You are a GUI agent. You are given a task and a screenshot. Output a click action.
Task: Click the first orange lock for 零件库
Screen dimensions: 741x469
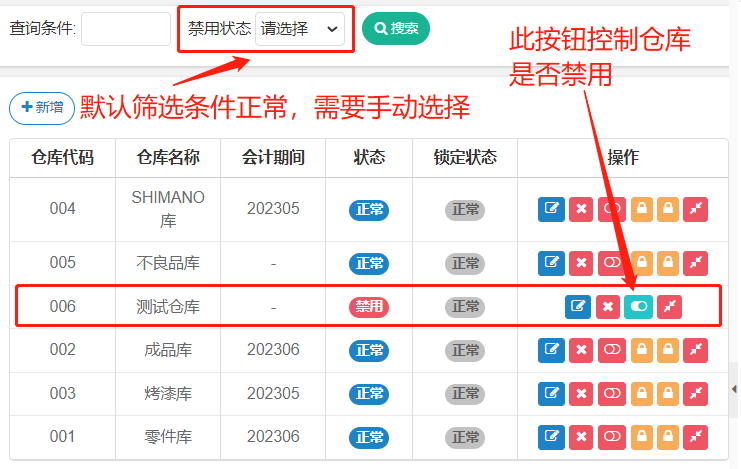tap(642, 437)
